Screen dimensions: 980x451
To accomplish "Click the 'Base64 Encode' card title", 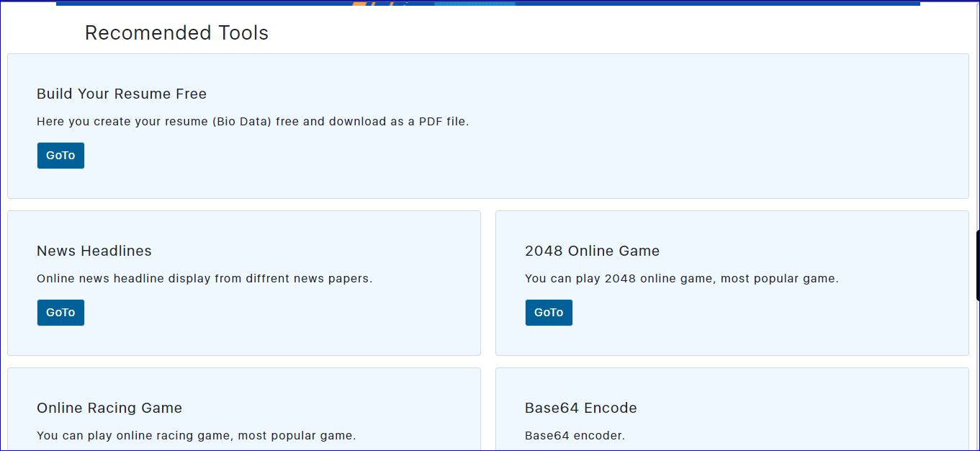I will click(580, 408).
